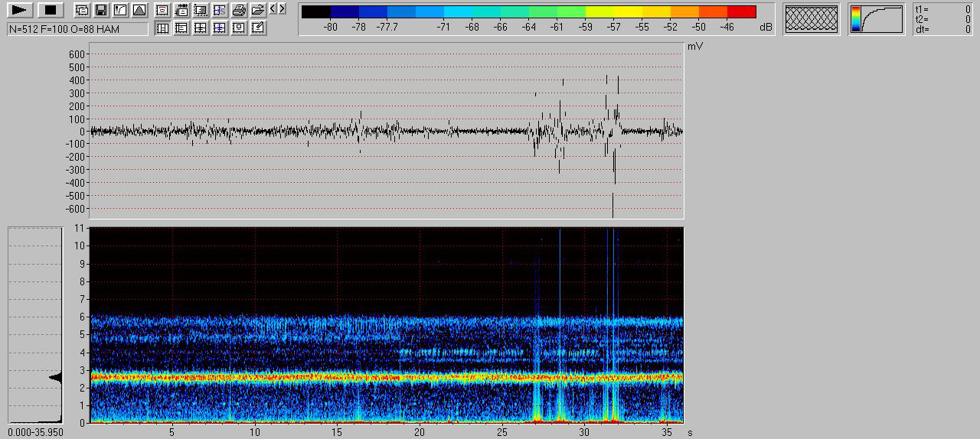This screenshot has width=980, height=439.
Task: Click the curve-graph icon beside the floppy disk
Action: pyautogui.click(x=120, y=10)
